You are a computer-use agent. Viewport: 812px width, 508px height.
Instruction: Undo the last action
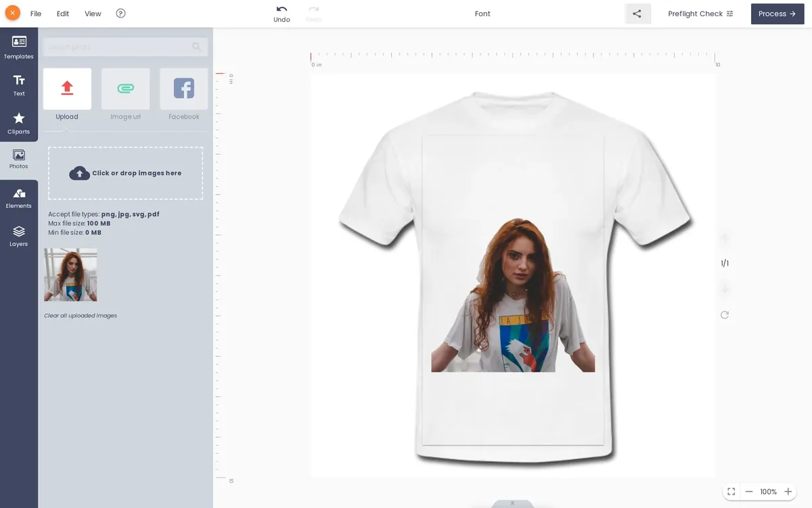(x=281, y=14)
